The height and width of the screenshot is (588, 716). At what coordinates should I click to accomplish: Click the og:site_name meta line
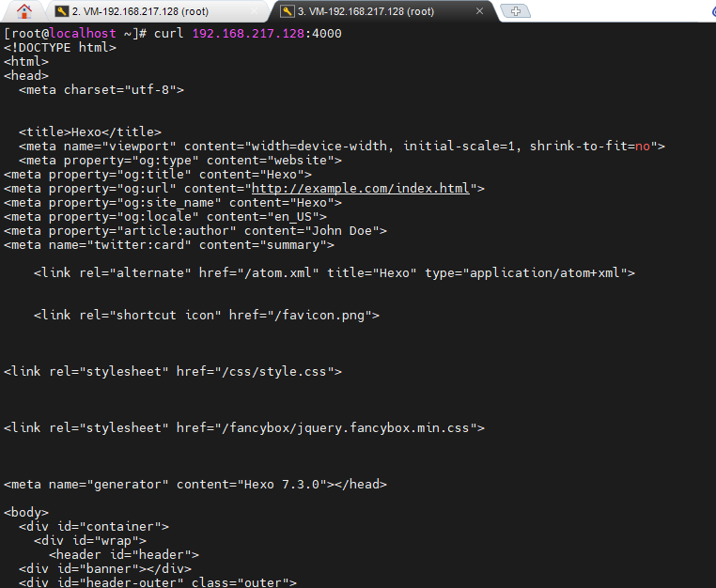click(173, 203)
